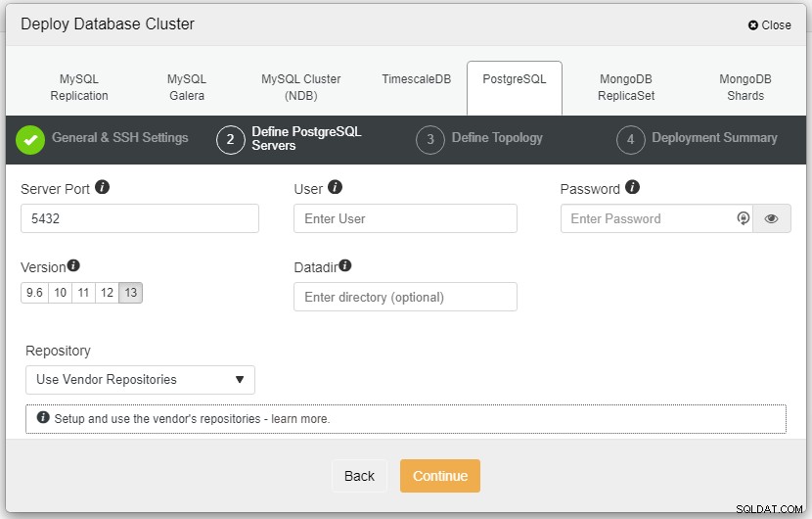The image size is (812, 519).
Task: Click the Back button
Action: (359, 476)
